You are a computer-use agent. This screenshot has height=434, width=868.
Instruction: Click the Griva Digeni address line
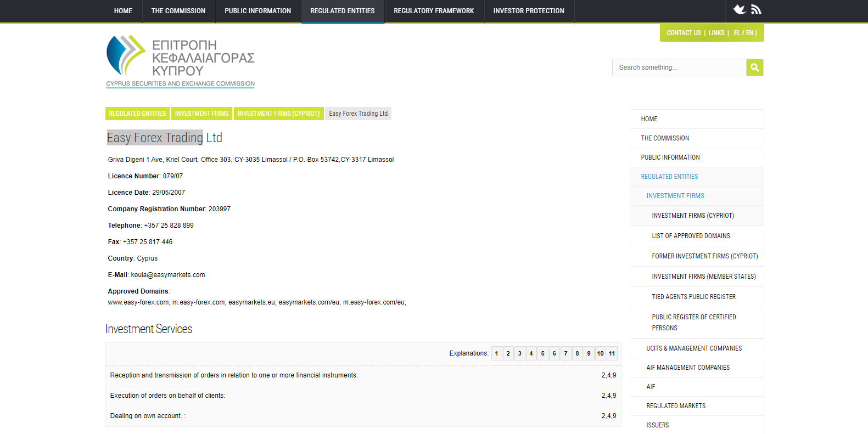(x=251, y=160)
